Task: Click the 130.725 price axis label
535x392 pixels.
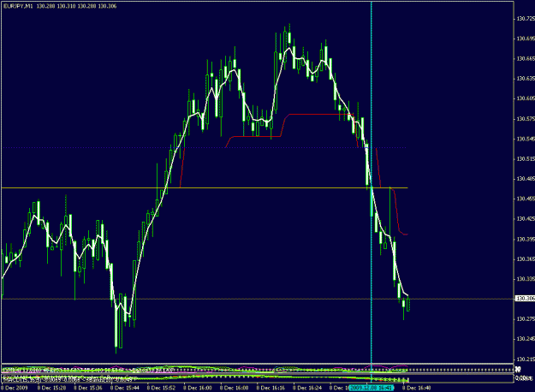Action: click(525, 19)
